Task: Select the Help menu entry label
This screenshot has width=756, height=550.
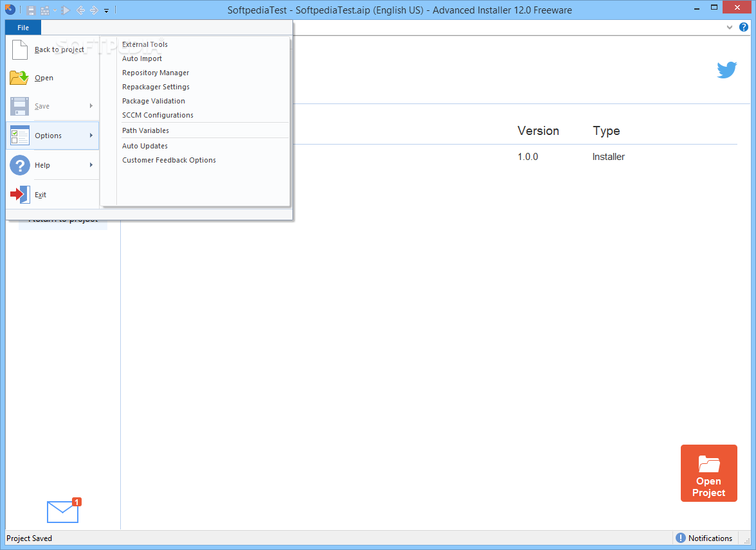Action: click(42, 165)
